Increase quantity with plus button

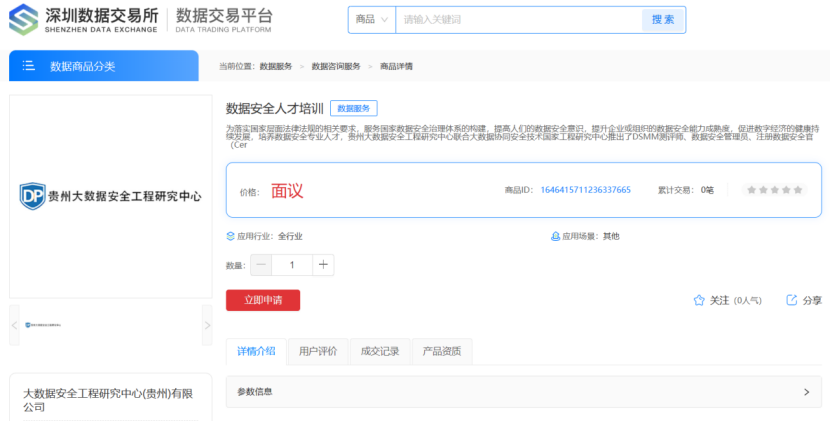(323, 265)
